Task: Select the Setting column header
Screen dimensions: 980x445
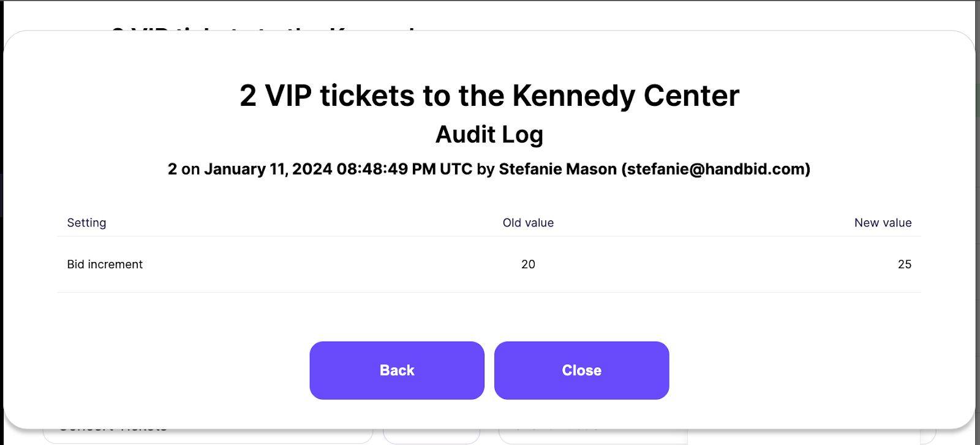Action: coord(86,223)
